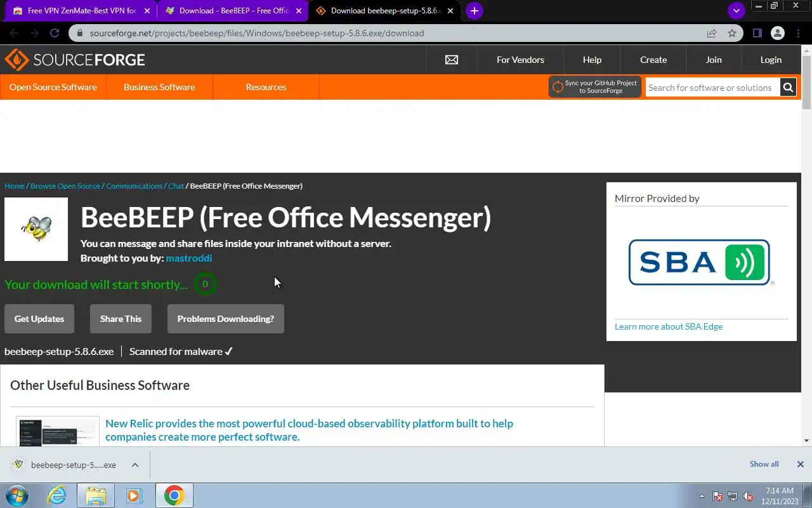Viewport: 812px width, 508px height.
Task: Close the Free VPN ZenMate tab
Action: point(147,11)
